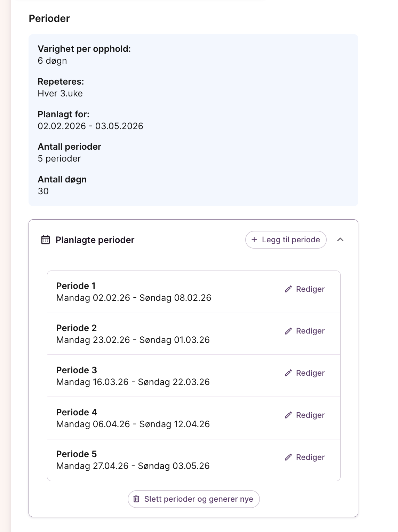Select the Periode 3 date range 16.03.26–22.03.26
The height and width of the screenshot is (532, 398).
pyautogui.click(x=133, y=382)
